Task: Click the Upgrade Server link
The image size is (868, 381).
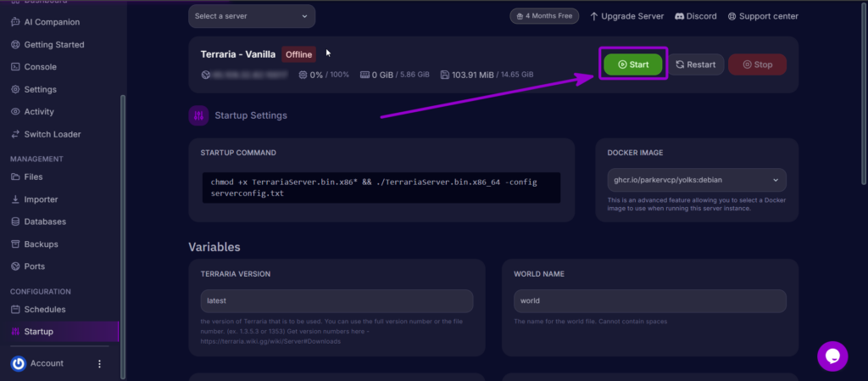Action: coord(626,17)
